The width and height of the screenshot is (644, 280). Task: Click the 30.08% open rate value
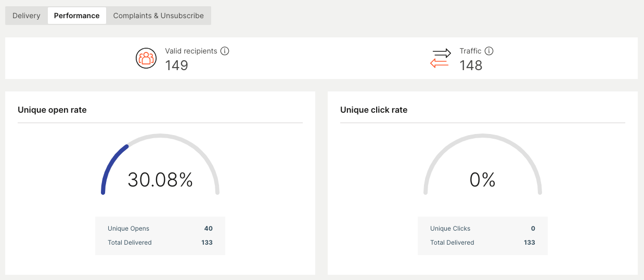click(160, 180)
